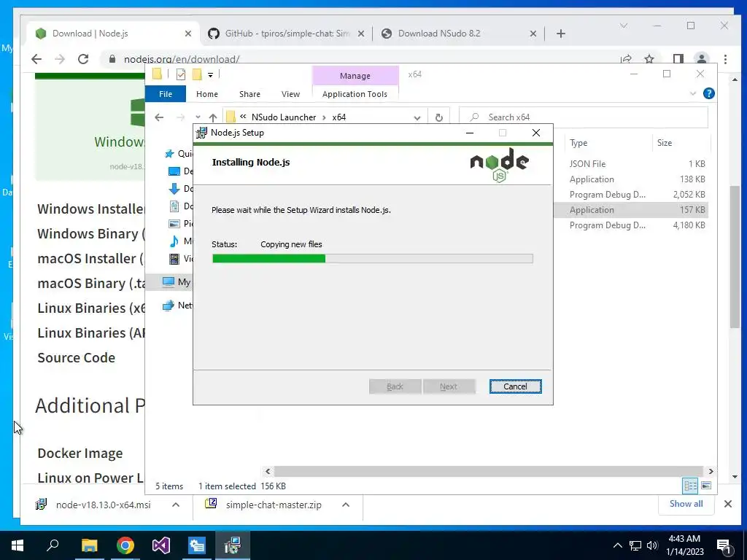Image resolution: width=747 pixels, height=560 pixels.
Task: Click the scroll right arrow in Explorer
Action: [711, 472]
